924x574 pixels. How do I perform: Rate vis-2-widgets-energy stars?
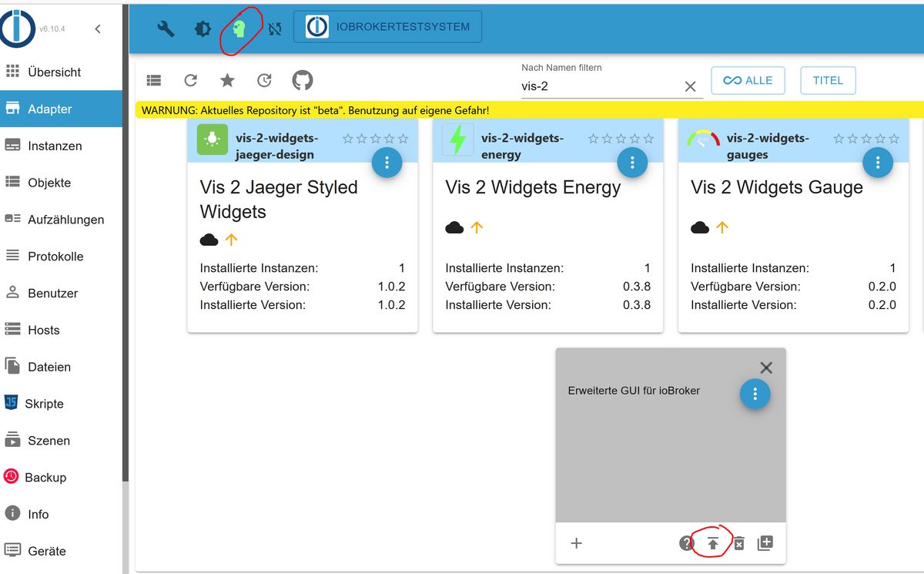click(621, 139)
